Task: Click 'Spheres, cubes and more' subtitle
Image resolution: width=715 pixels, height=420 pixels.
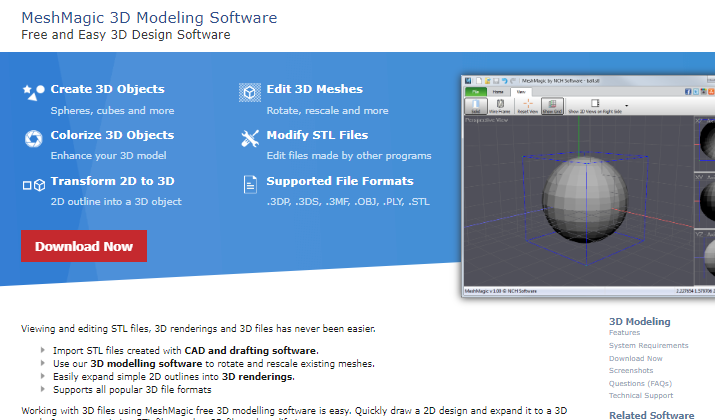Action: pos(112,111)
